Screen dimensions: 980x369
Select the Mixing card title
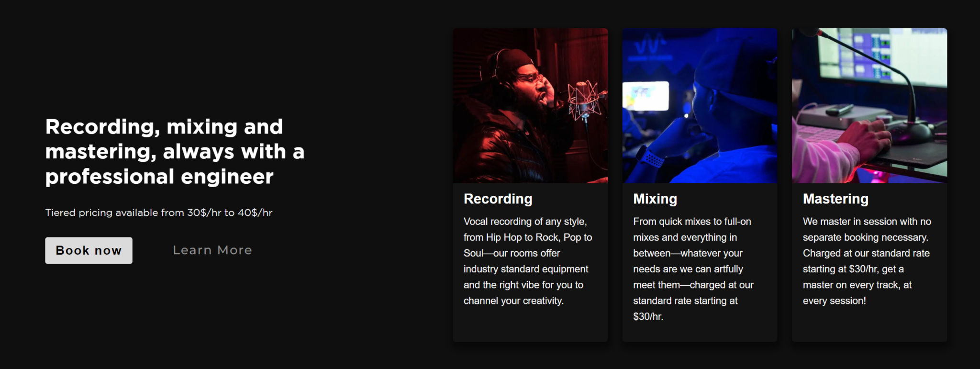click(655, 199)
